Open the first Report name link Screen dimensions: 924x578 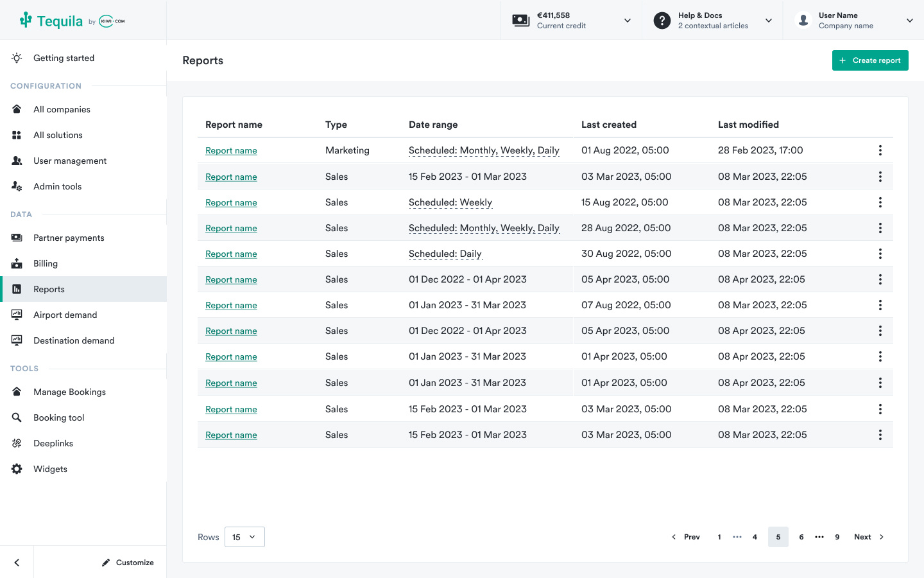231,151
